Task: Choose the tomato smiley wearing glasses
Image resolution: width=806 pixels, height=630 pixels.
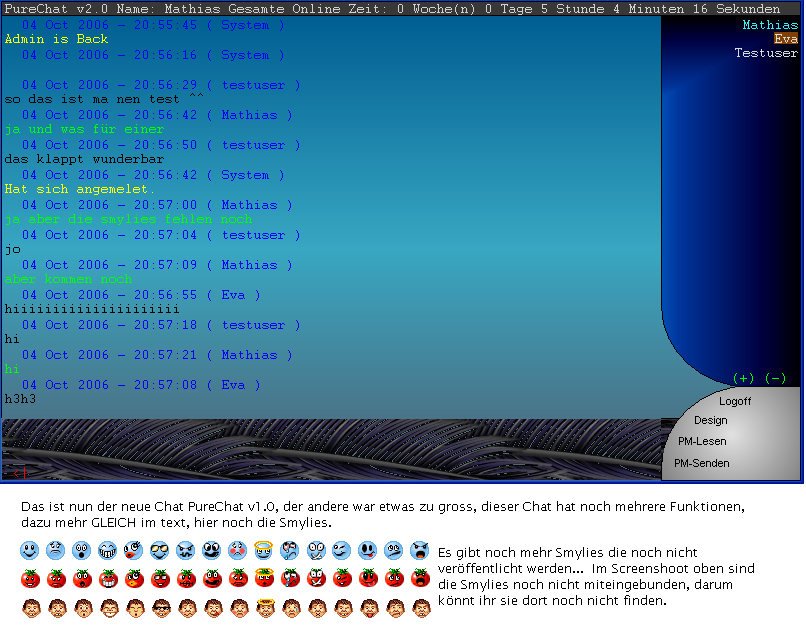Action: (x=160, y=578)
